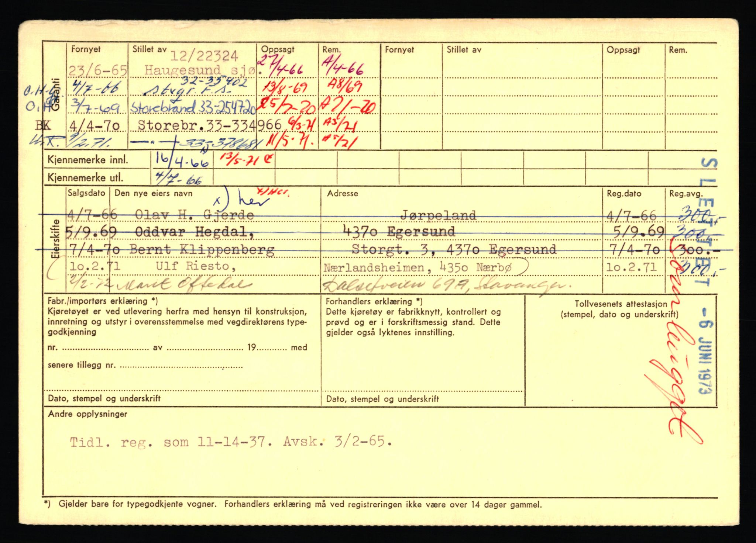Click the 'Reg.dato' column header
Image resolution: width=756 pixels, height=543 pixels.
(624, 194)
